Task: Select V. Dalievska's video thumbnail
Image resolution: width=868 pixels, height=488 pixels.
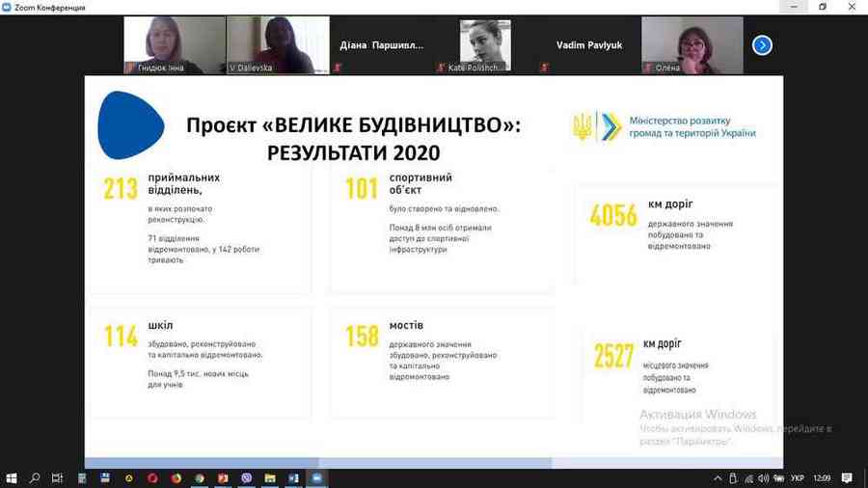Action: click(x=278, y=45)
